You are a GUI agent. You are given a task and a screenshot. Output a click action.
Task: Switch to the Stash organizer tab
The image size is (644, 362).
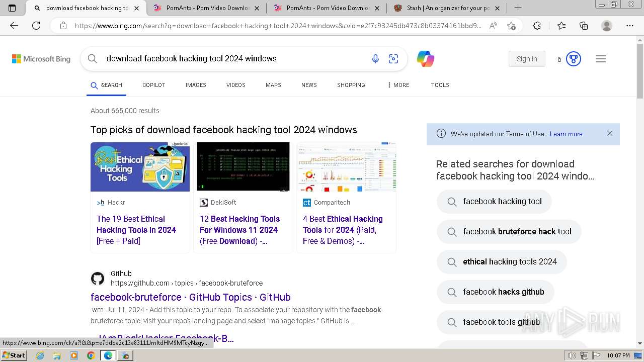(x=447, y=8)
